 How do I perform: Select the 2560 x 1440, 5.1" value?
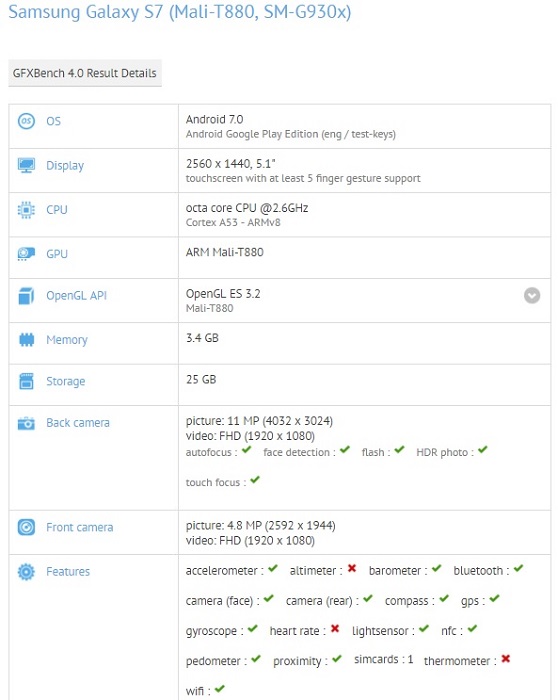[230, 164]
